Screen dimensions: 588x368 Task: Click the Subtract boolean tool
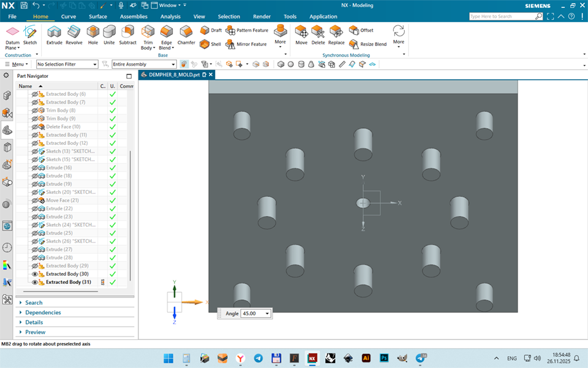coord(127,36)
